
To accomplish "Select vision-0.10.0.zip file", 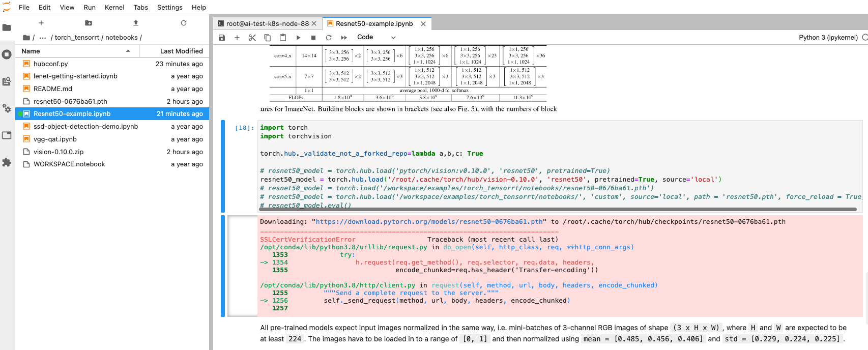I will tap(112, 152).
